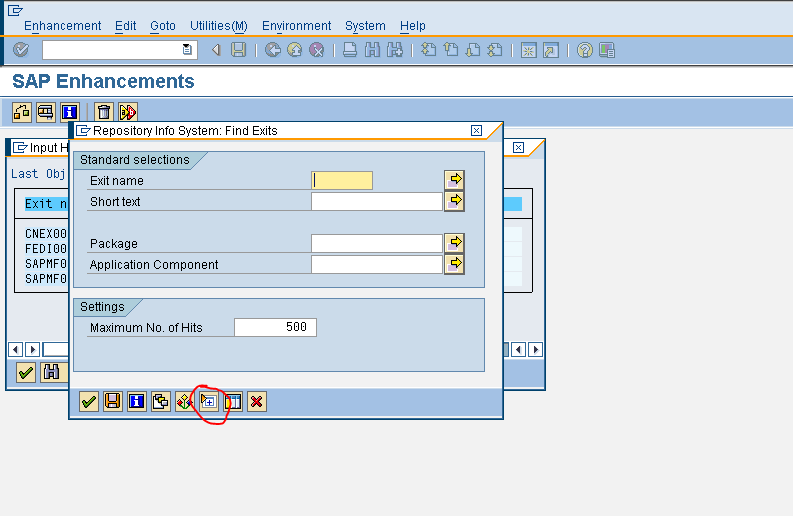The height and width of the screenshot is (516, 793).
Task: Open the Edit menu
Action: click(x=125, y=26)
